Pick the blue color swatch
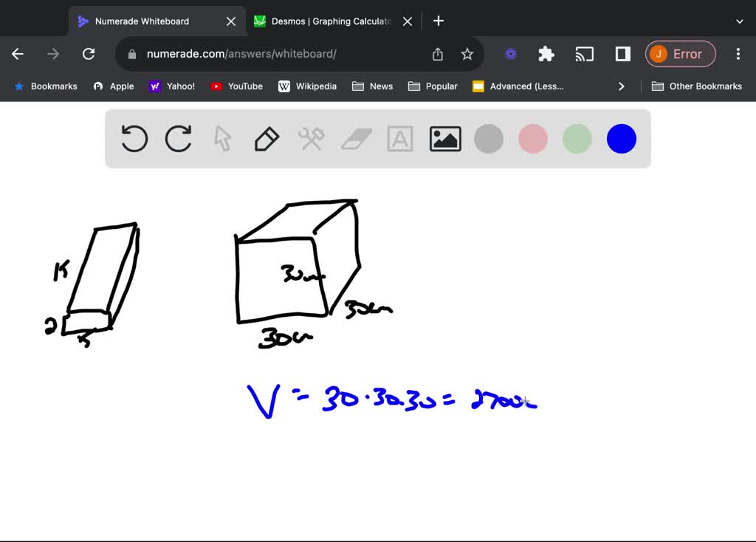 coord(621,139)
